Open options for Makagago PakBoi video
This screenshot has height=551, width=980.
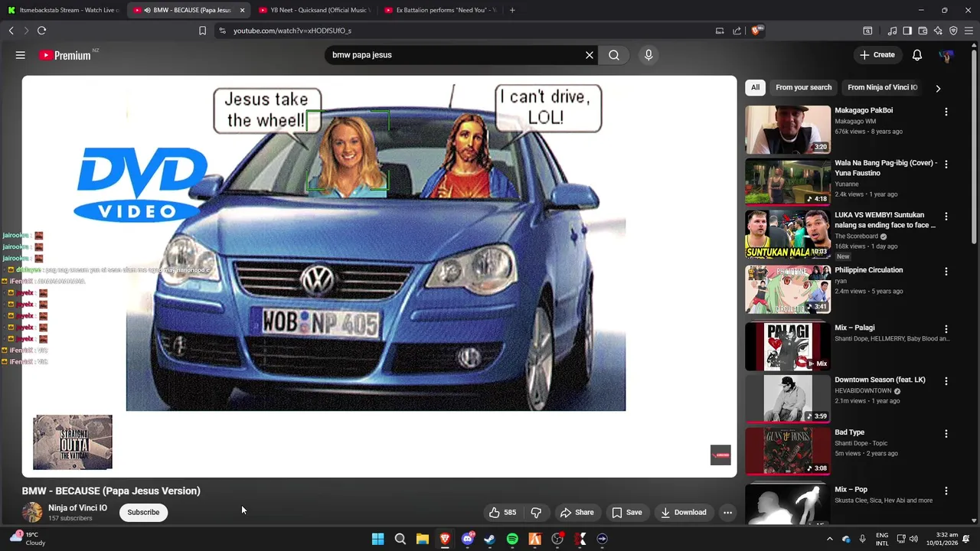(x=946, y=112)
